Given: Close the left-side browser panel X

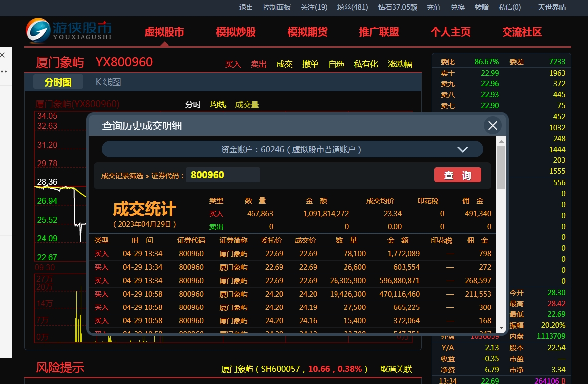Looking at the screenshot, I should (2, 55).
